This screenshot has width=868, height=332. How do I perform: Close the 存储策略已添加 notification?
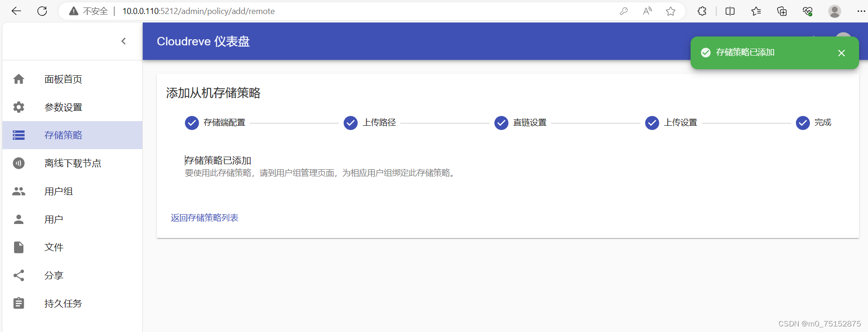[841, 53]
